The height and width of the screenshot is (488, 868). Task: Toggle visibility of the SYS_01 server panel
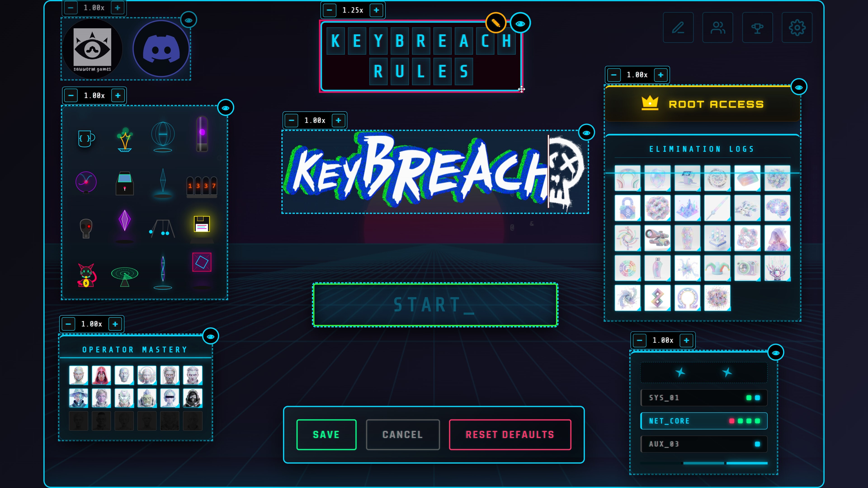pyautogui.click(x=776, y=353)
